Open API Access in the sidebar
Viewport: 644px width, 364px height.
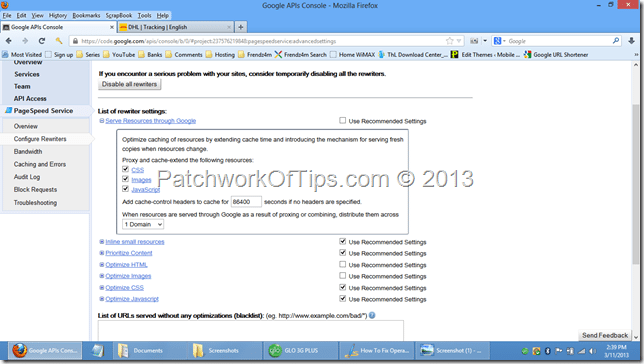(x=30, y=99)
